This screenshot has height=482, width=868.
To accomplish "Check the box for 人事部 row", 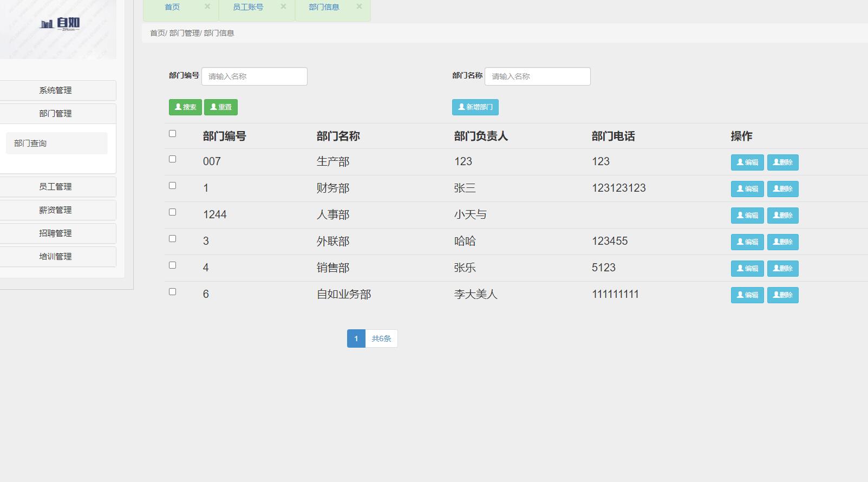I will click(x=172, y=212).
